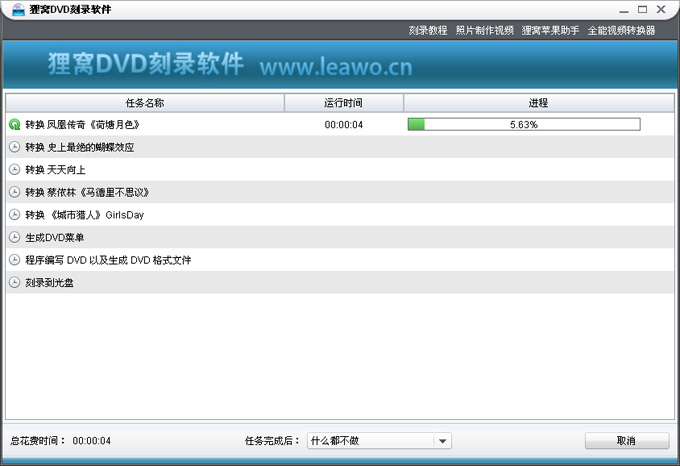Viewport: 680px width, 466px height.
Task: Click the clock icon beside 刻录到光盘
Action: (x=15, y=283)
